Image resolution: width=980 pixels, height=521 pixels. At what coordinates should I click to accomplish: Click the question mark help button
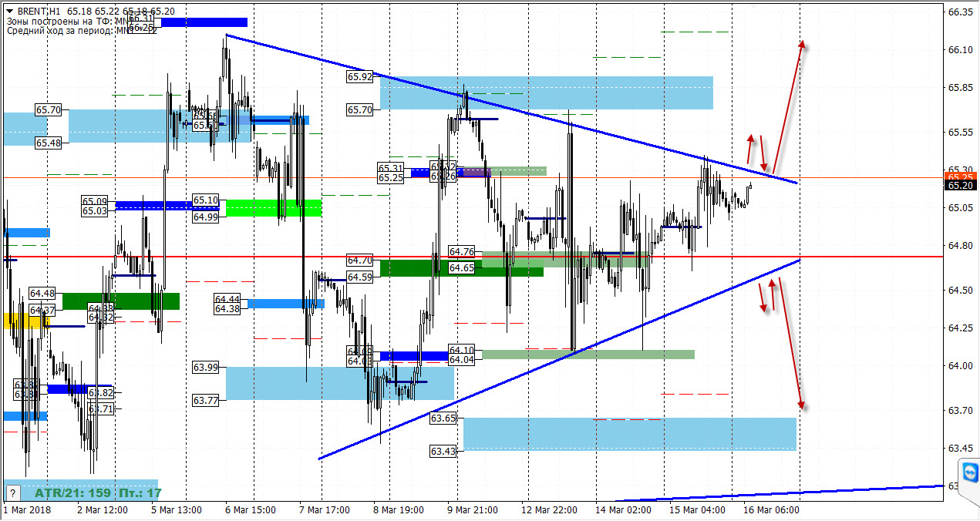coord(12,492)
